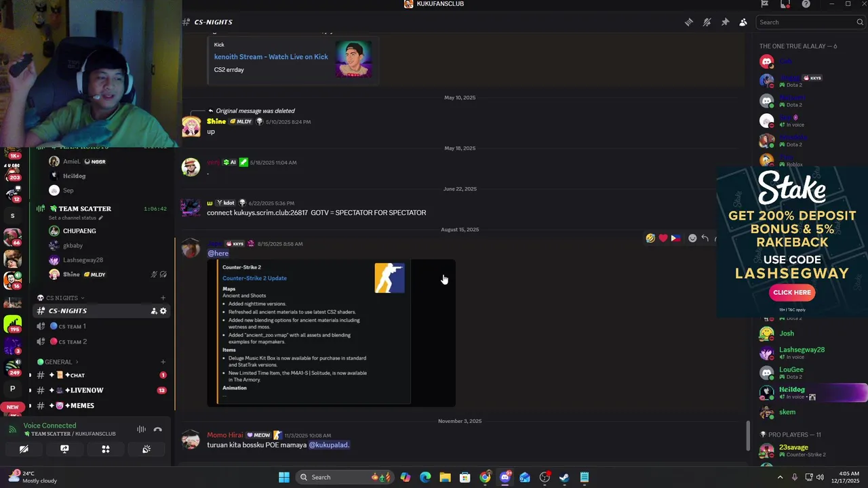The width and height of the screenshot is (868, 488).
Task: Open Momo Hirai's user profile name
Action: pyautogui.click(x=225, y=435)
